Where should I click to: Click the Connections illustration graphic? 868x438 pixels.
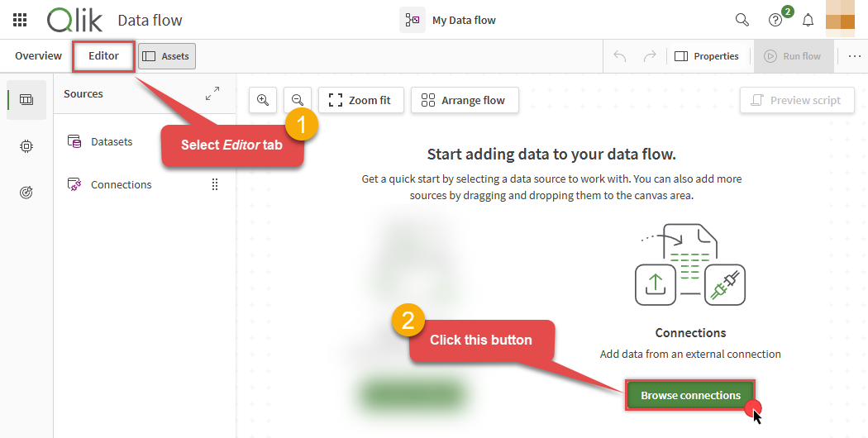pos(690,264)
